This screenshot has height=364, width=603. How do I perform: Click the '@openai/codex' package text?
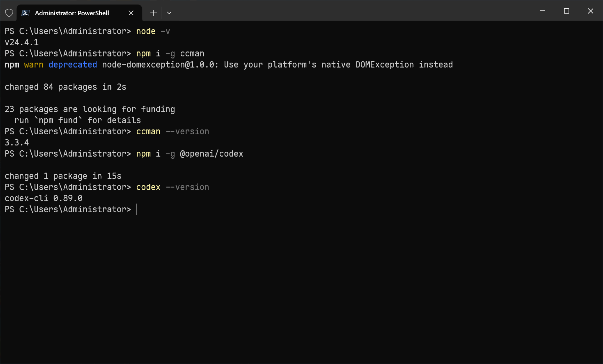click(x=212, y=154)
